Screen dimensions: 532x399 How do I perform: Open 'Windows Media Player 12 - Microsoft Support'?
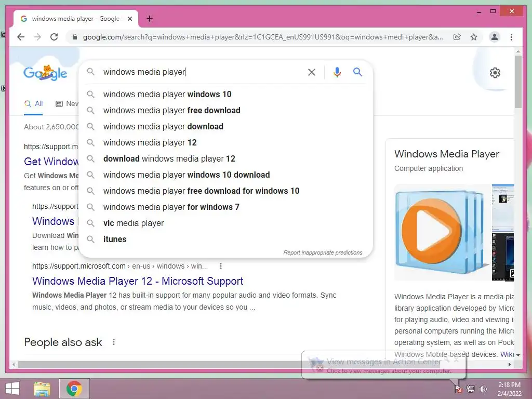coord(137,281)
